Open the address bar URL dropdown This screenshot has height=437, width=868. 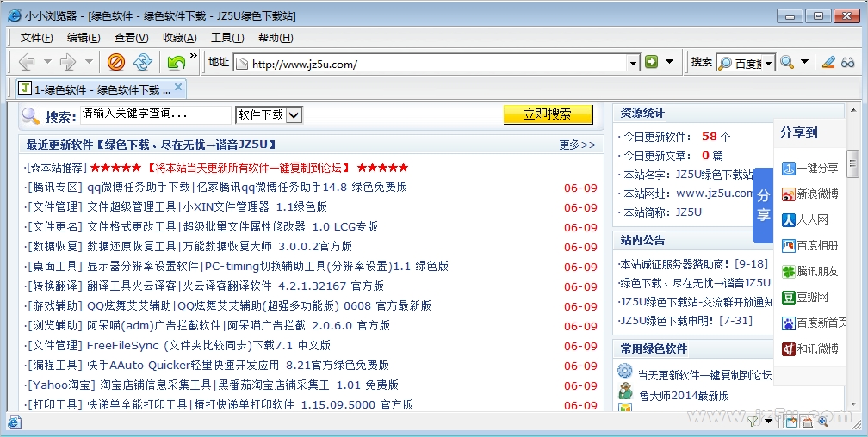tap(633, 63)
